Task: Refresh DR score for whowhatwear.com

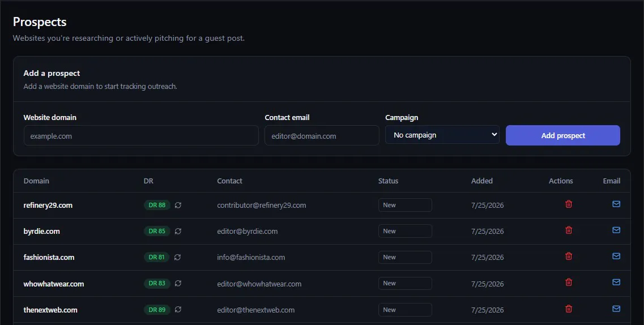Action: (x=178, y=284)
